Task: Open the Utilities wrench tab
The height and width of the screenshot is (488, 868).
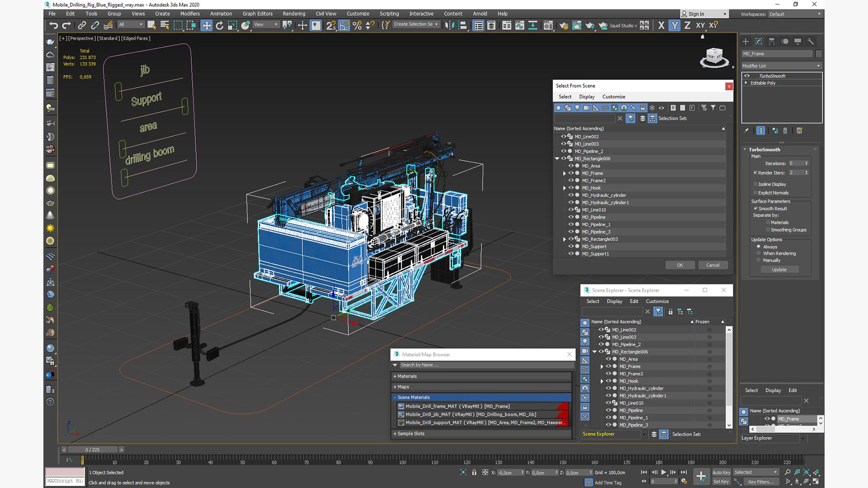Action: coord(811,42)
